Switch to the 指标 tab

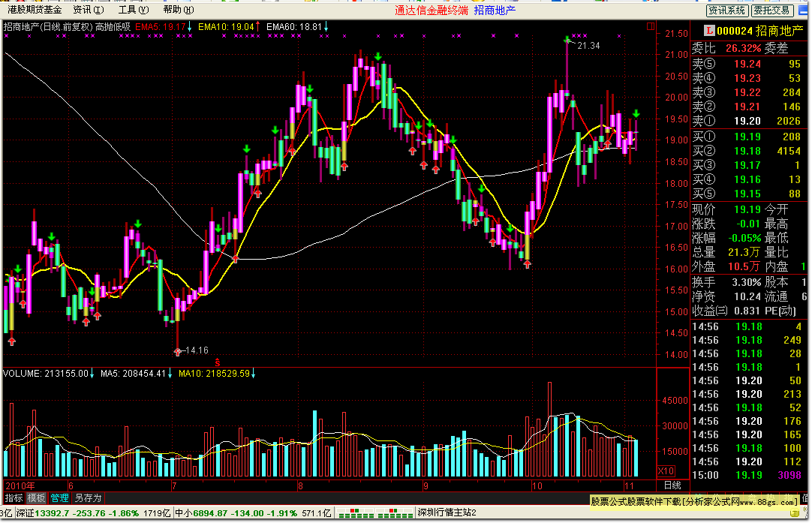tap(14, 497)
